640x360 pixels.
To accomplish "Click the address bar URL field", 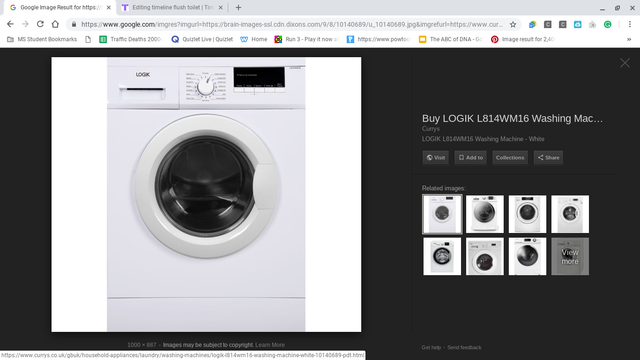I will (292, 24).
